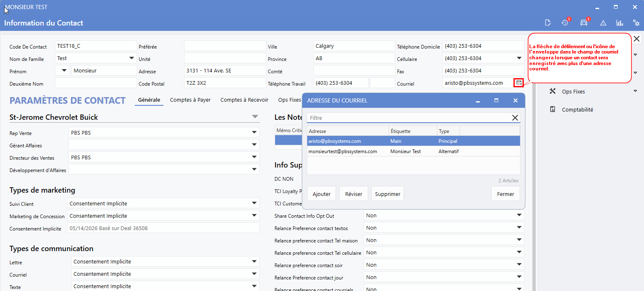Switch to the Ops Fixes tab beside Comptes à Recevoir
This screenshot has height=291, width=644.
click(289, 100)
